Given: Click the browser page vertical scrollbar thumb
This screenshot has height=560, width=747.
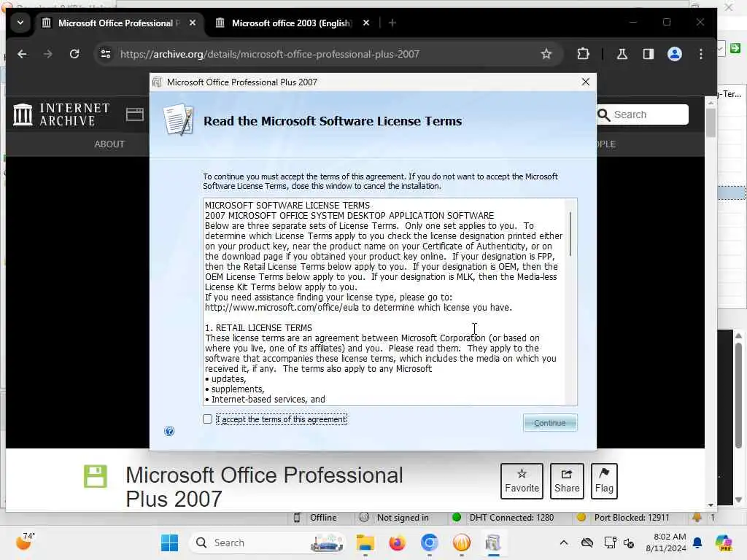Looking at the screenshot, I should (x=711, y=122).
